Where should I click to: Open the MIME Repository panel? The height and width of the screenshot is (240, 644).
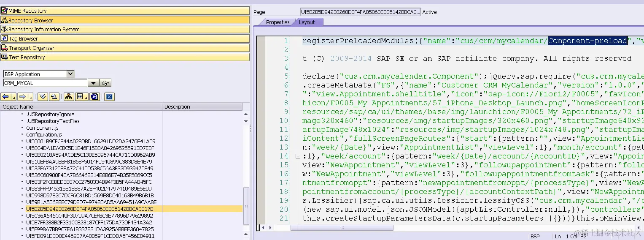tap(125, 11)
